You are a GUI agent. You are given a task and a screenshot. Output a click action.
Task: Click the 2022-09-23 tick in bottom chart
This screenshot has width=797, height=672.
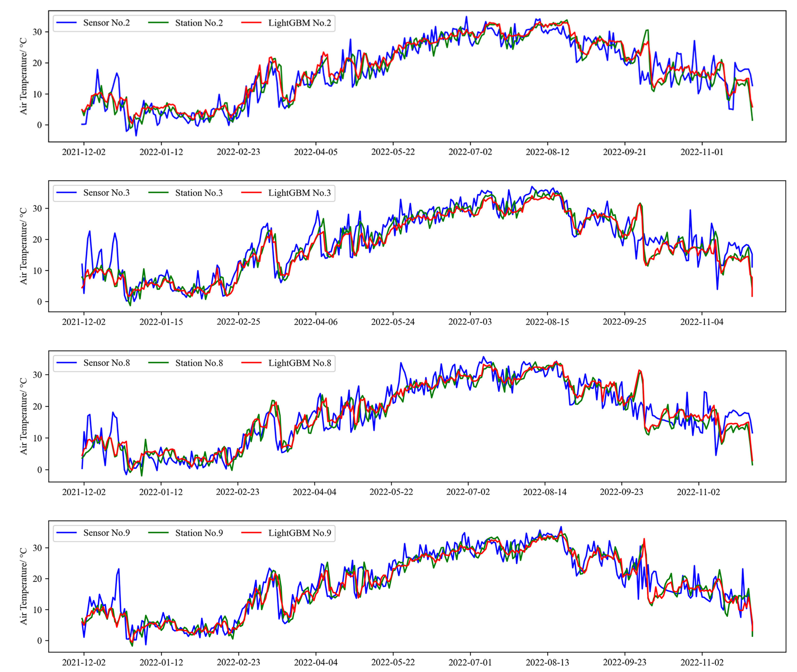tap(625, 662)
